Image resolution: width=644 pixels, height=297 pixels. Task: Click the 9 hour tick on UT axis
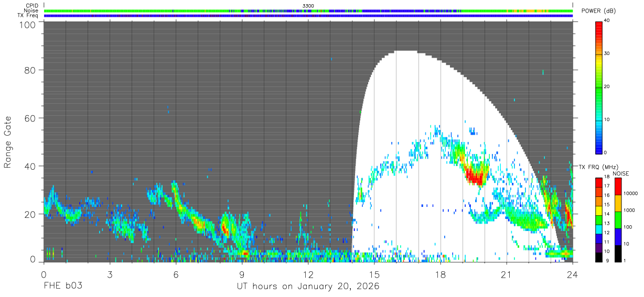click(x=242, y=274)
